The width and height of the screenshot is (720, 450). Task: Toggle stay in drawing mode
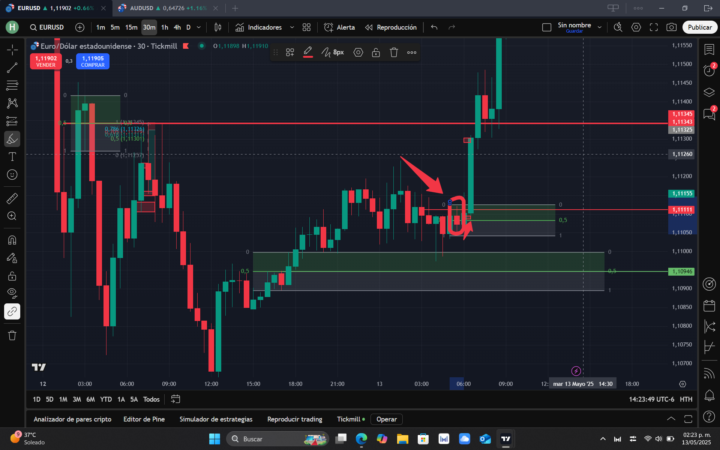click(x=12, y=258)
